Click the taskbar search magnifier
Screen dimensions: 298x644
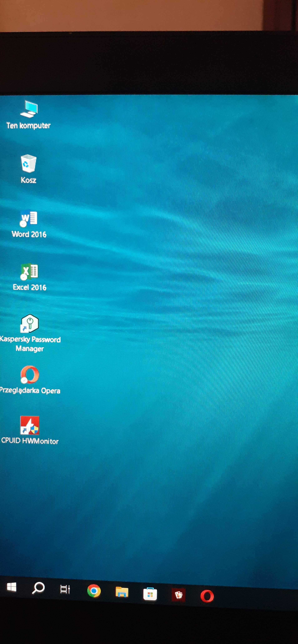[x=38, y=588]
